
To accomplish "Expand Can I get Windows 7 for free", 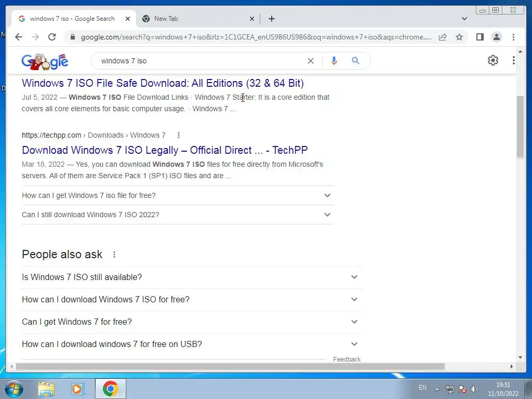I will (192, 322).
